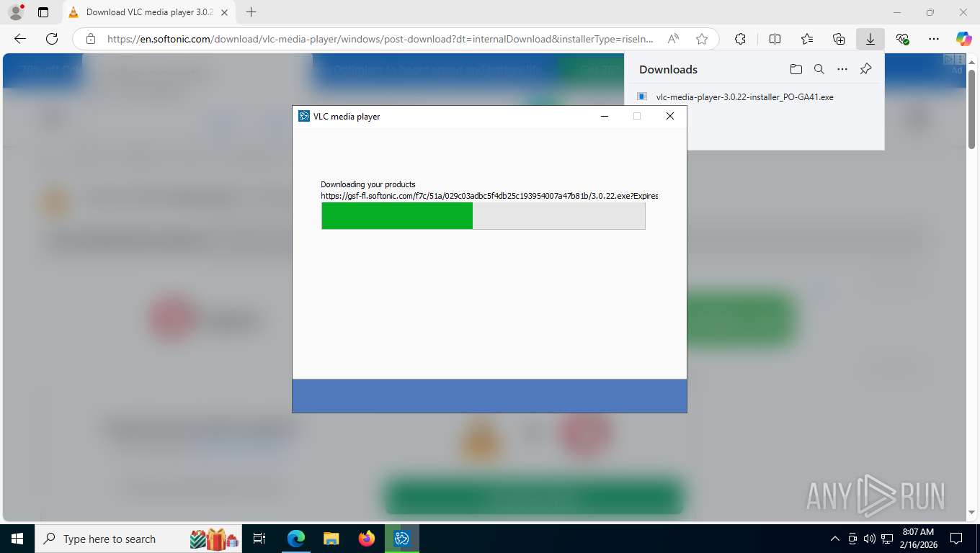This screenshot has height=553, width=980.
Task: Open a new browser tab
Action: point(251,12)
